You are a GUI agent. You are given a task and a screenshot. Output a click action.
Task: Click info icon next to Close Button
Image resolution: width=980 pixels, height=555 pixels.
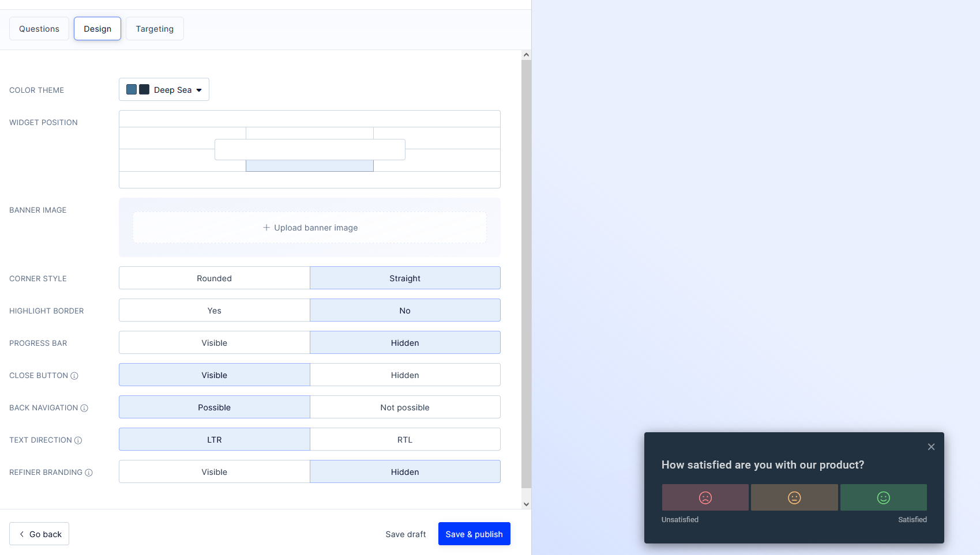point(74,376)
